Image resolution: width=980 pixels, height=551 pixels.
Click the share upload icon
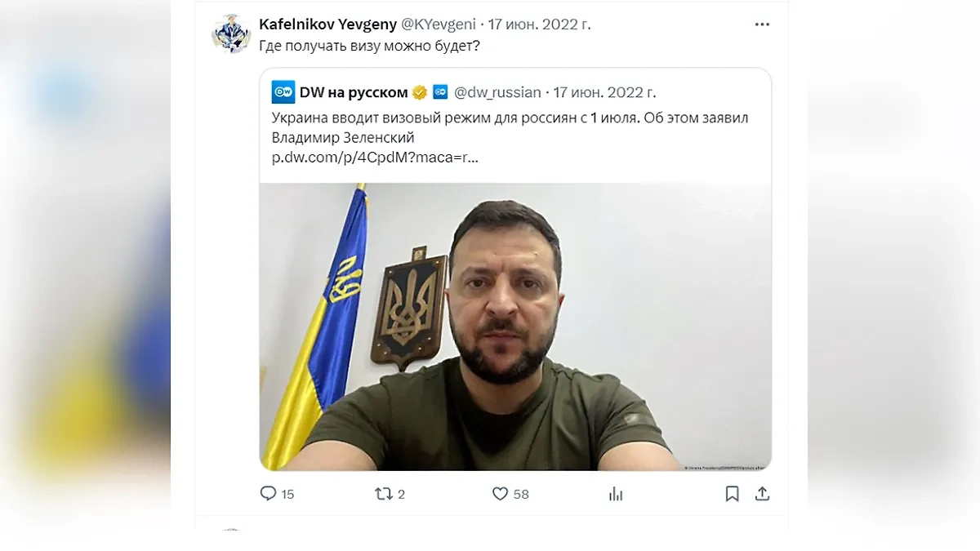tap(762, 494)
